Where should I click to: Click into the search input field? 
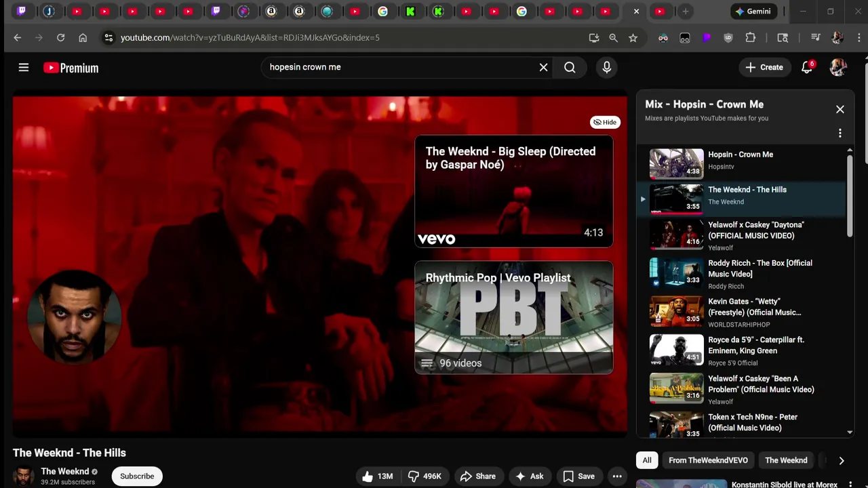pyautogui.click(x=400, y=67)
